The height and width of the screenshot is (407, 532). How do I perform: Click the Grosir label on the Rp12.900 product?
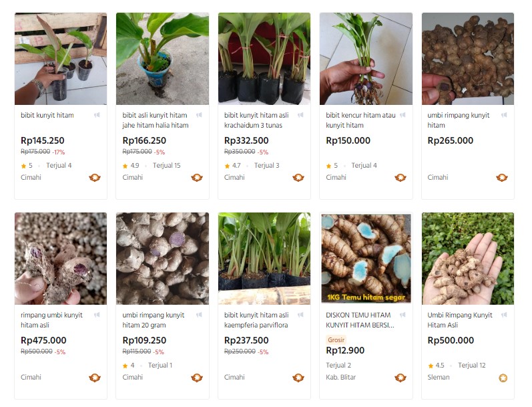[x=337, y=340]
